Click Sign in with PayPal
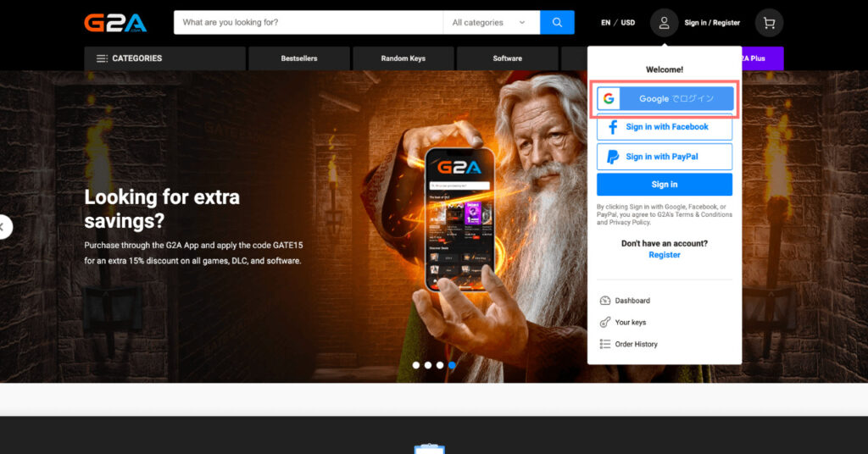Screen dimensions: 868x454 click(x=665, y=157)
